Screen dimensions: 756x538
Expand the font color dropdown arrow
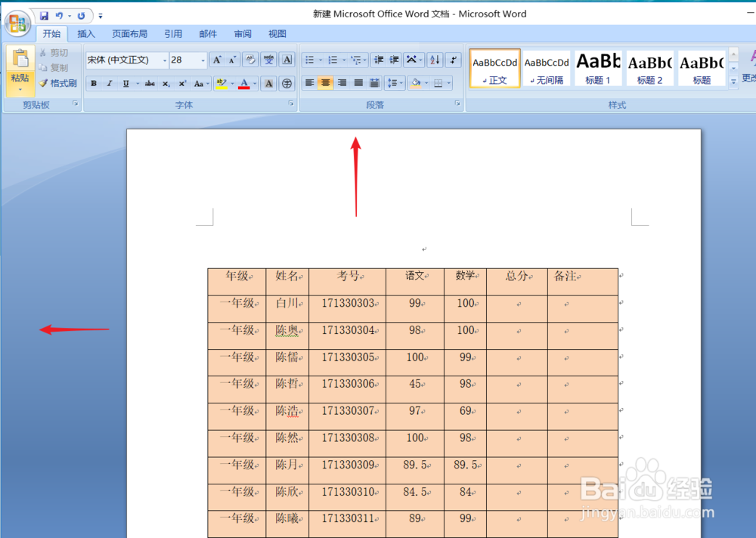tap(255, 83)
